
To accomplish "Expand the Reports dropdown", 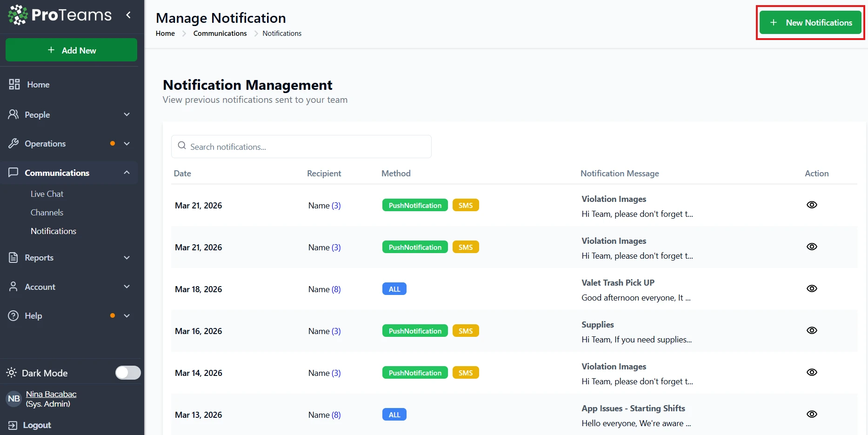I will pos(127,258).
